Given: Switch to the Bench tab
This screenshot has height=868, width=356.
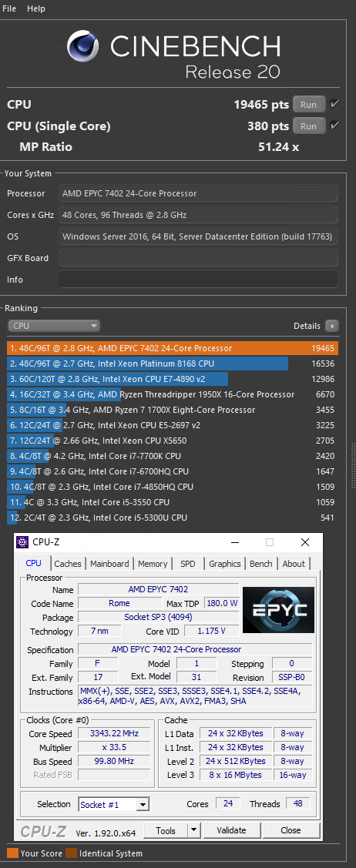Looking at the screenshot, I should coord(260,564).
